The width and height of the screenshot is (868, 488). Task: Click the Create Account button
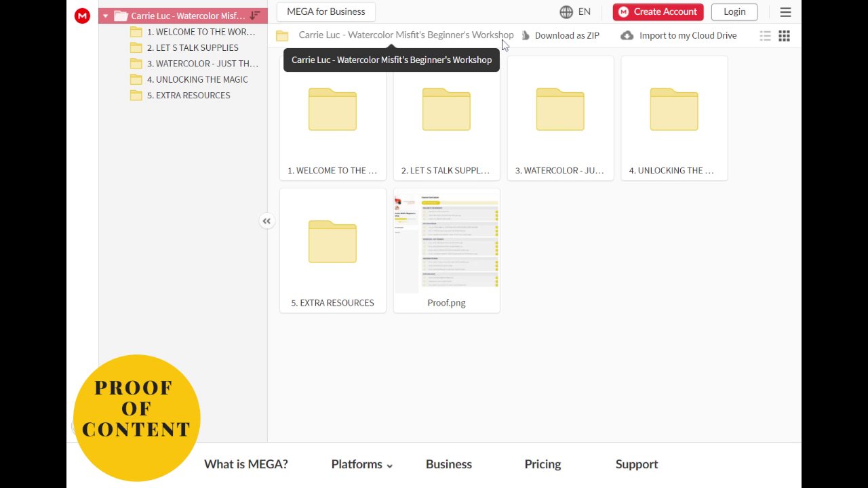point(658,12)
